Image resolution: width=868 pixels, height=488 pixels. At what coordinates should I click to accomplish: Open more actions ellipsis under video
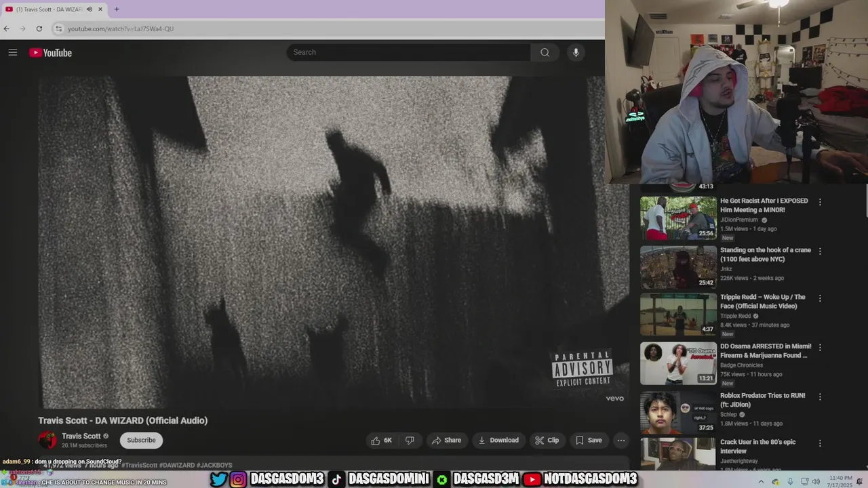[x=620, y=440]
